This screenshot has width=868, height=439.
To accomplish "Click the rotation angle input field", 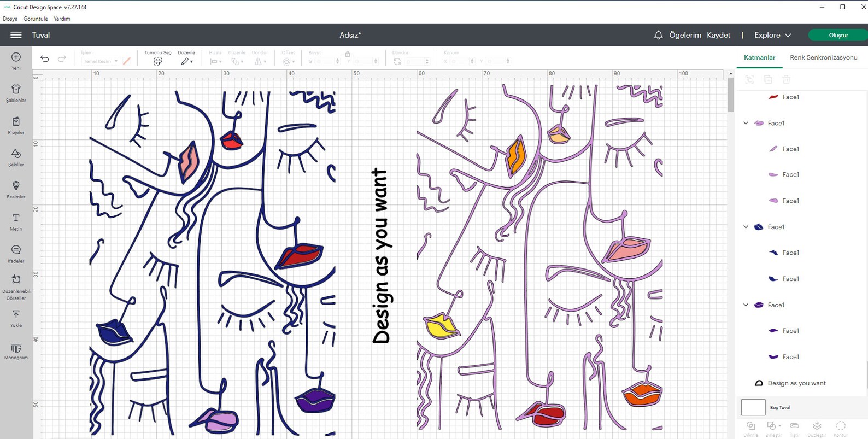I will pos(417,61).
